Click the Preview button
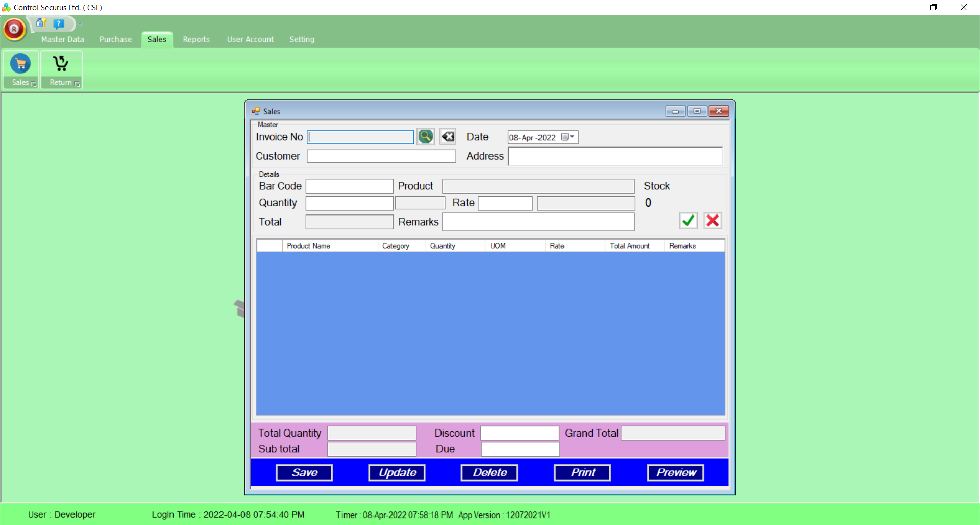980x525 pixels. pyautogui.click(x=675, y=472)
